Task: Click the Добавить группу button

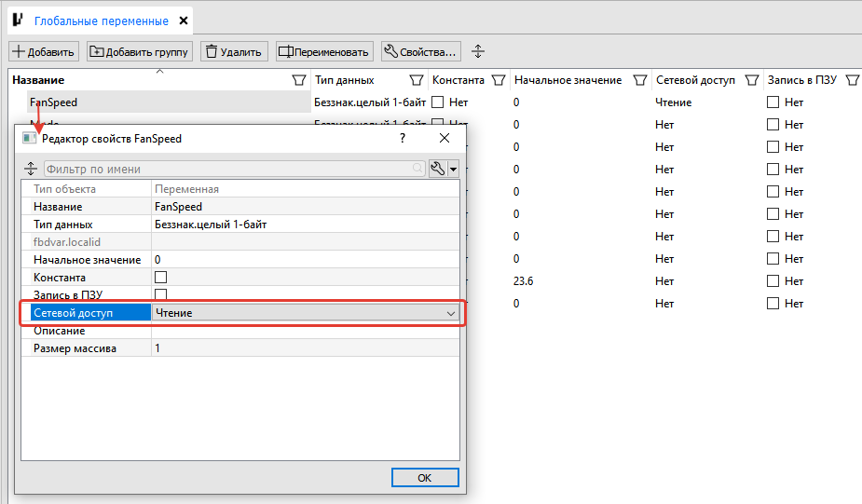Action: (x=140, y=51)
